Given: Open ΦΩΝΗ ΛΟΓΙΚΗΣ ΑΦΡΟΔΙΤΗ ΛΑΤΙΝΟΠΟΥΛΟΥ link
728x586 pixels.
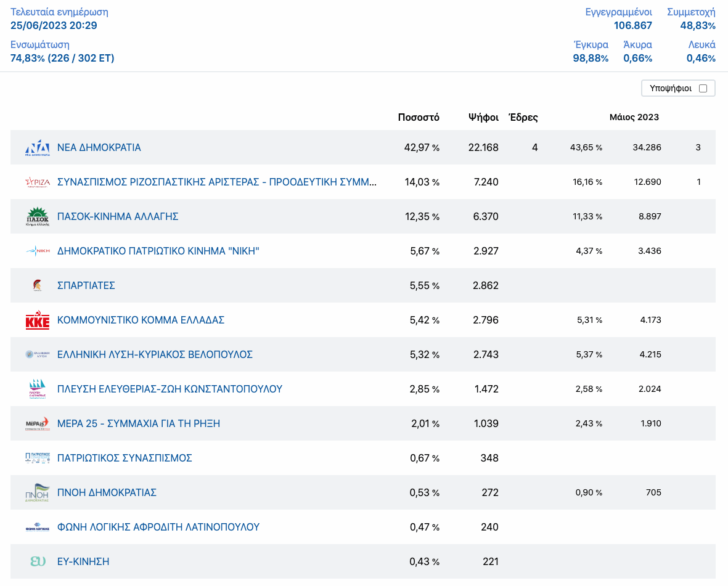Looking at the screenshot, I should [158, 527].
